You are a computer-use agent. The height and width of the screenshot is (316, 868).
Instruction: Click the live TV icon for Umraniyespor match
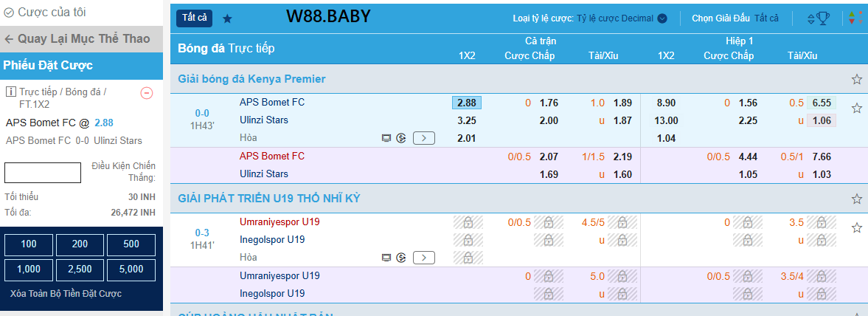point(386,258)
